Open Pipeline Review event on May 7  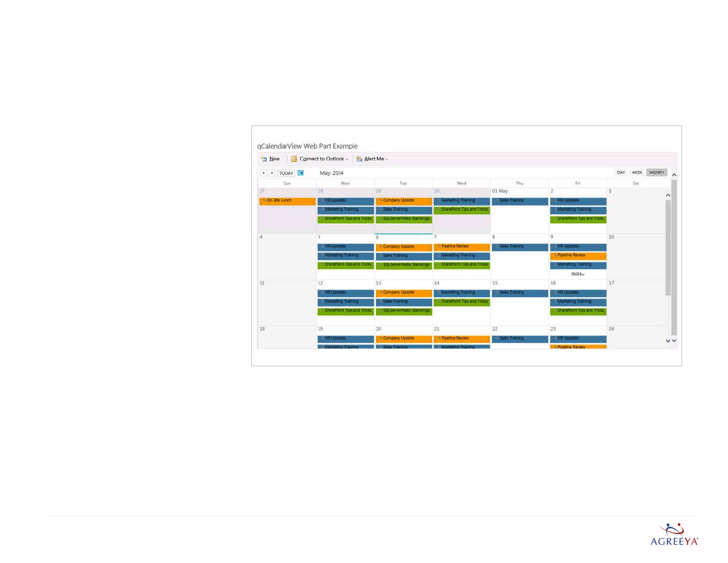click(462, 247)
